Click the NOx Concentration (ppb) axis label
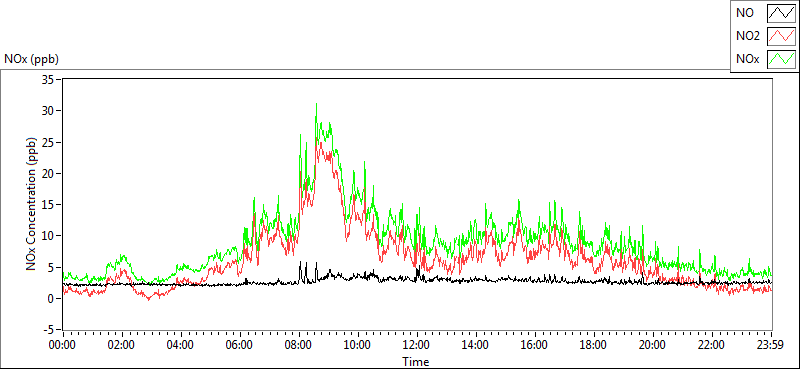Image resolution: width=800 pixels, height=369 pixels. 31,203
